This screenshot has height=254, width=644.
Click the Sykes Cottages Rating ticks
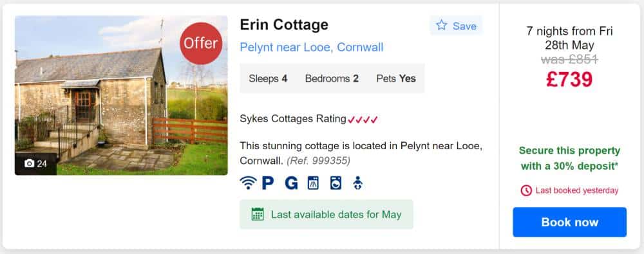coord(363,120)
